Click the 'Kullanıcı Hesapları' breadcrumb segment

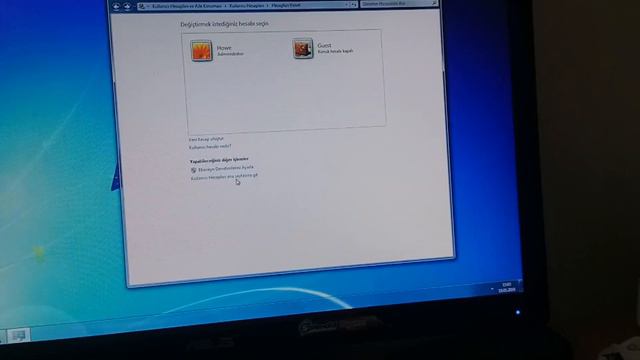247,6
